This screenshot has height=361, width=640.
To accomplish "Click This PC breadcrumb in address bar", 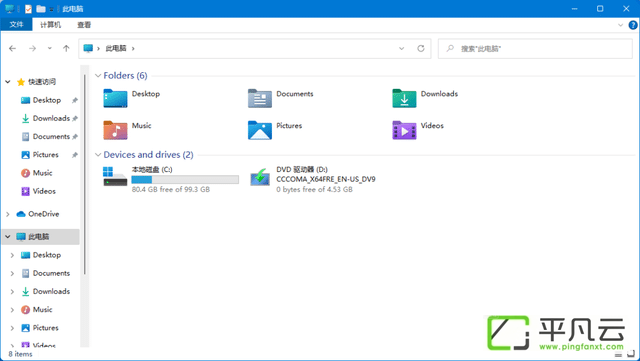I will [x=116, y=49].
